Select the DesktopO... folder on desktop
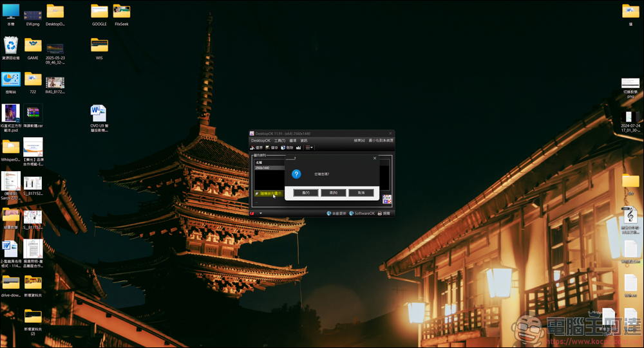Image resolution: width=644 pixels, height=348 pixels. [55, 15]
